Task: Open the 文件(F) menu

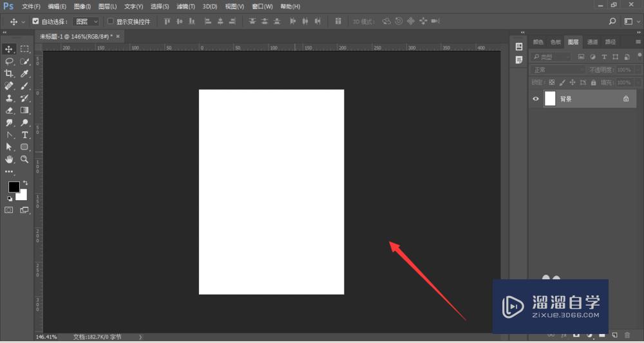Action: (x=31, y=6)
